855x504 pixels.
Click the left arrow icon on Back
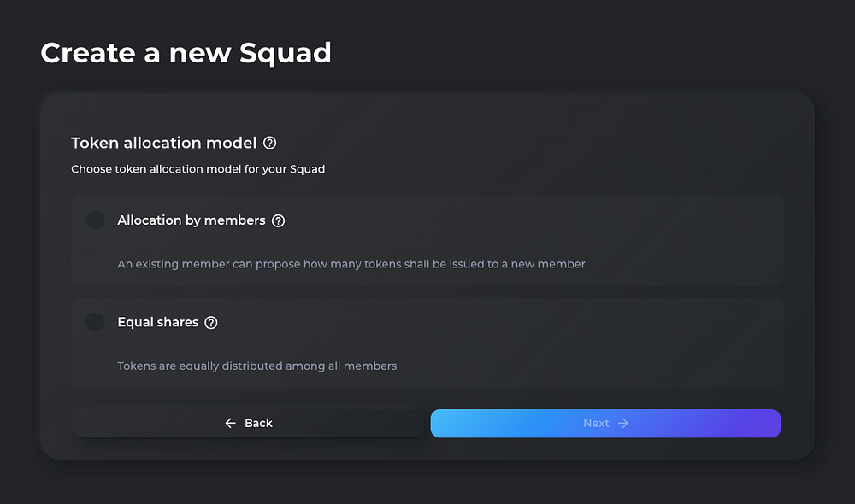pyautogui.click(x=231, y=424)
